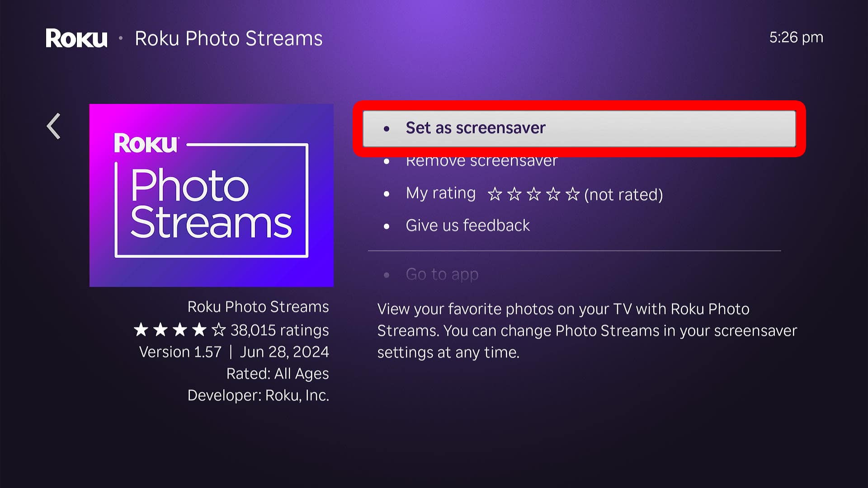Rate three stars in My rating
868x488 pixels.
(x=533, y=194)
